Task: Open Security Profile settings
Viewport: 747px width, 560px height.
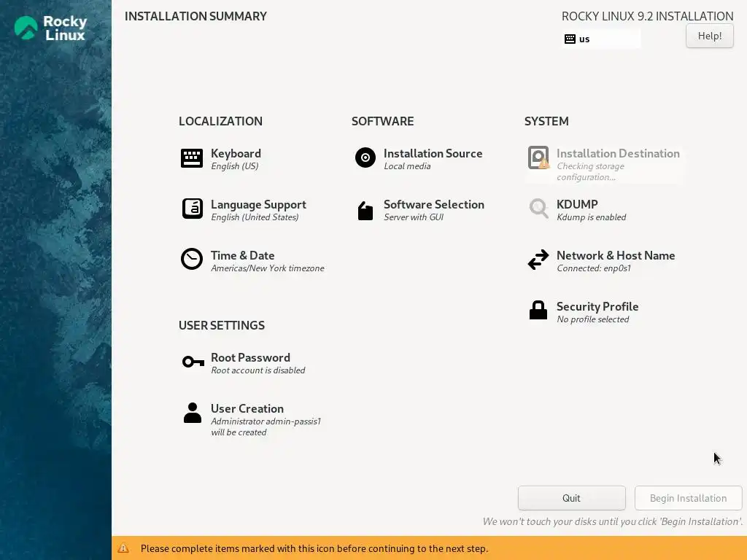Action: coord(597,306)
